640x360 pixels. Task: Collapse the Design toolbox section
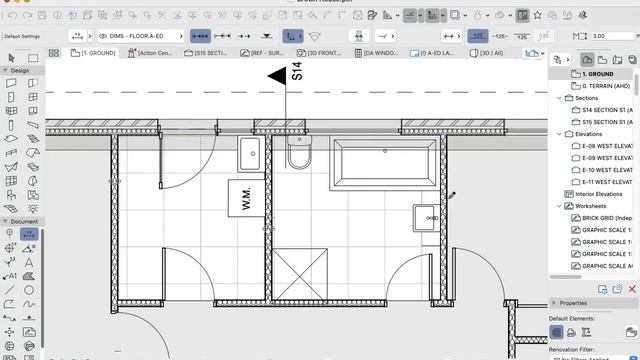[5, 70]
